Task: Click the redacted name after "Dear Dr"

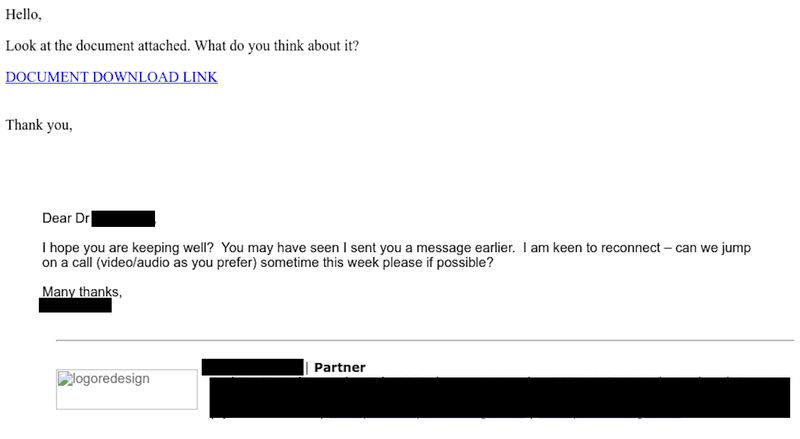Action: (x=123, y=218)
